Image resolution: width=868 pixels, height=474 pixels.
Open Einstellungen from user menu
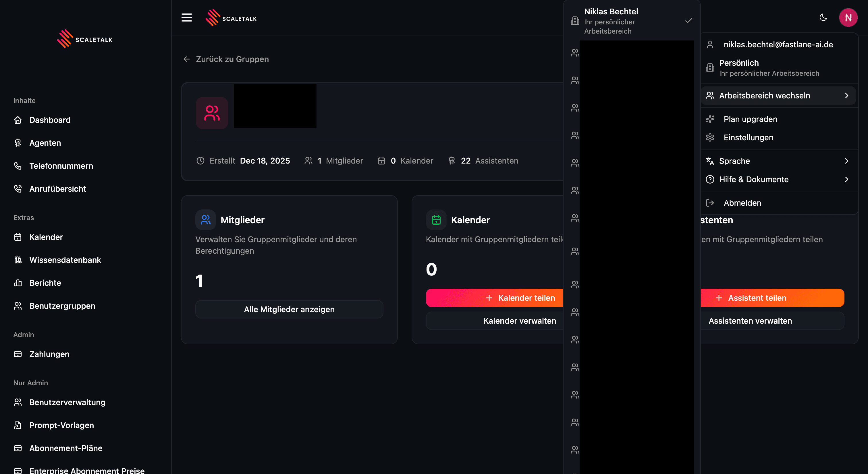click(x=748, y=138)
